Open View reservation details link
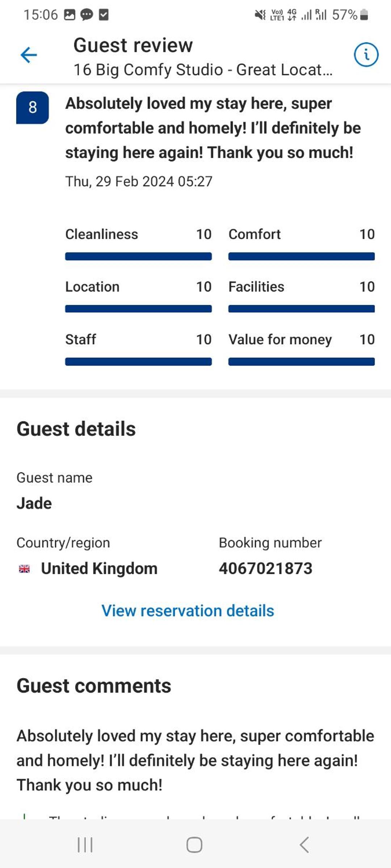 pos(188,610)
